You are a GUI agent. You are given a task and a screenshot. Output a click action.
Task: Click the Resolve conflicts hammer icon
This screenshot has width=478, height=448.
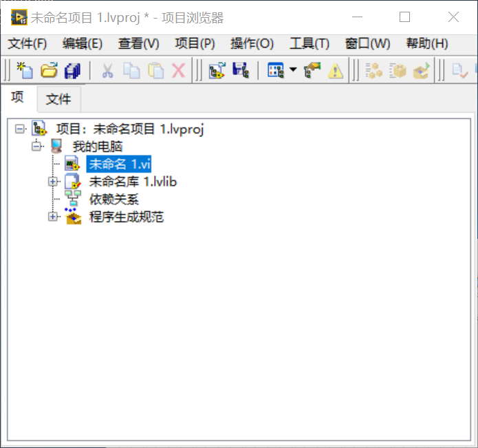[312, 70]
